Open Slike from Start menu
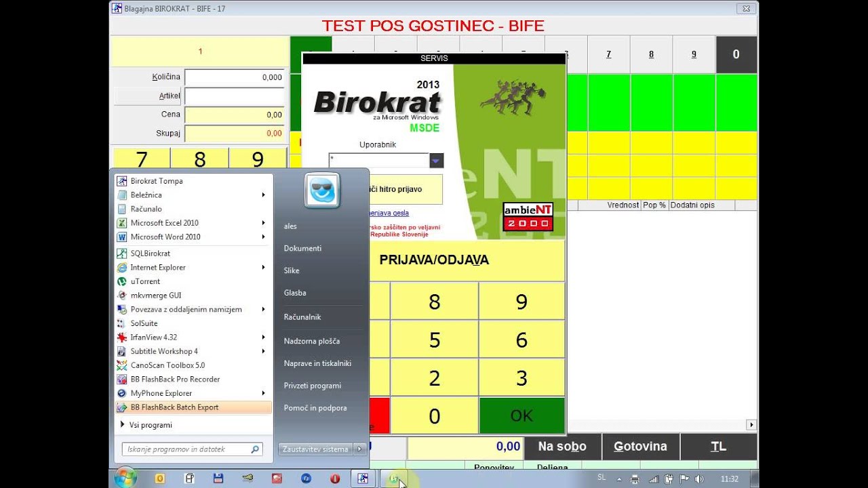868x488 pixels. [x=292, y=270]
